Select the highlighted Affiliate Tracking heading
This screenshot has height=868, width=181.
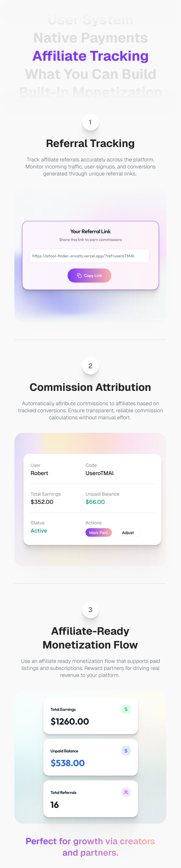pyautogui.click(x=90, y=56)
